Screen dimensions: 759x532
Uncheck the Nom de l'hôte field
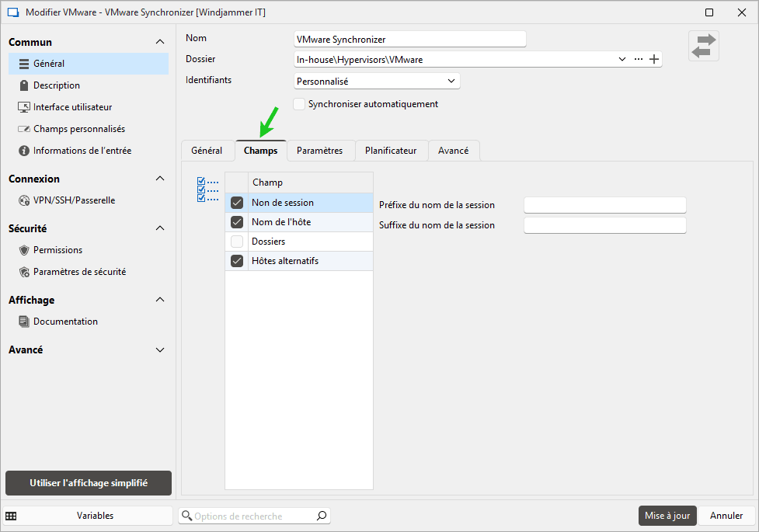pos(238,222)
